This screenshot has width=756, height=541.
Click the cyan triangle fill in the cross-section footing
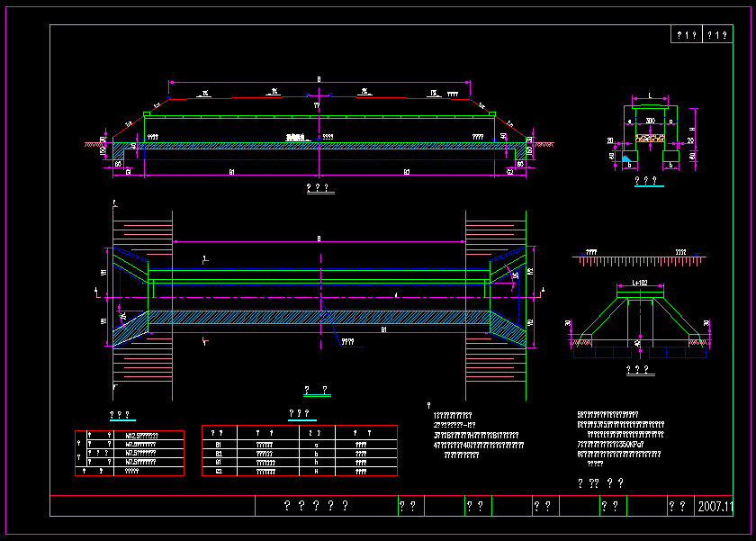626,159
